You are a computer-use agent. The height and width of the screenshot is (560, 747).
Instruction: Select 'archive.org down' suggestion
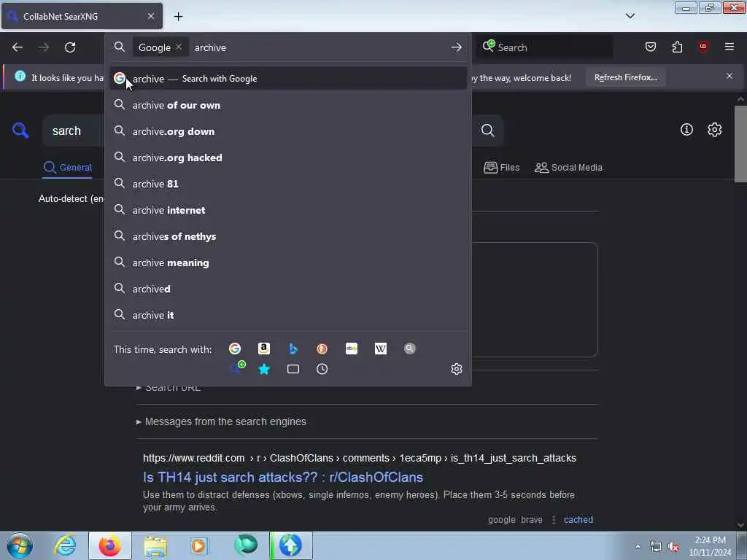point(288,131)
